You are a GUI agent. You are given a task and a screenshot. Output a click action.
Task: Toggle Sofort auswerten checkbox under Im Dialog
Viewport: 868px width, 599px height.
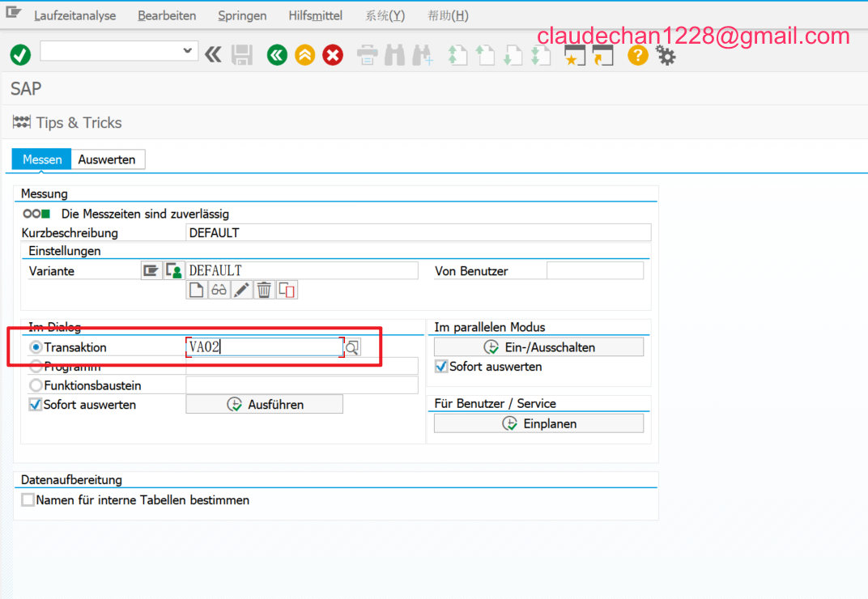coord(36,405)
